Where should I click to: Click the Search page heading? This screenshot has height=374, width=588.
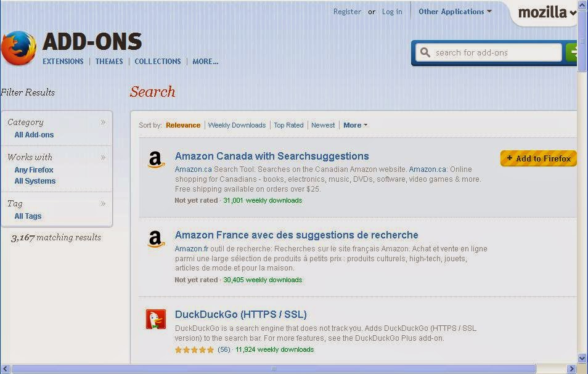tap(153, 92)
